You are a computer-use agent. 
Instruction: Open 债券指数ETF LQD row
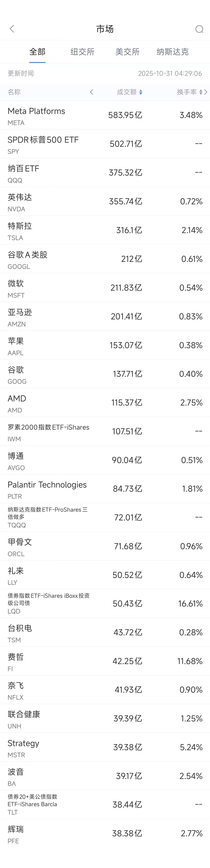click(x=105, y=603)
